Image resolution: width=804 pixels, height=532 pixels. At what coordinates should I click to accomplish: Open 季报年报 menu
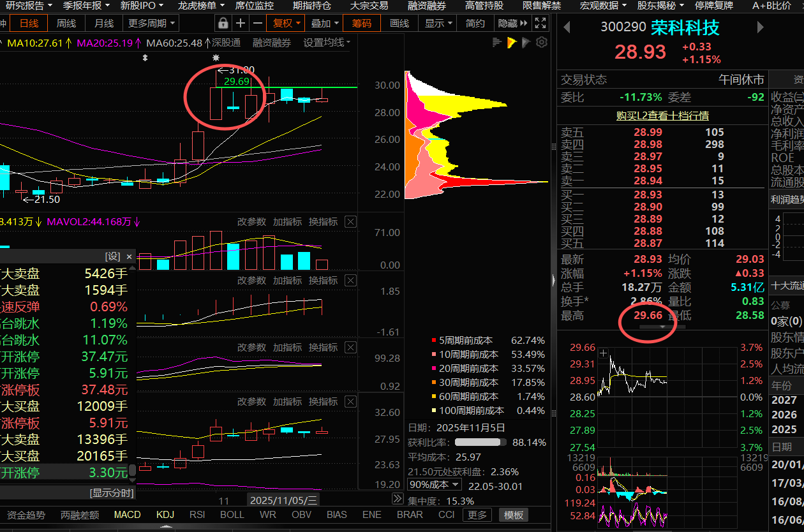click(x=86, y=6)
